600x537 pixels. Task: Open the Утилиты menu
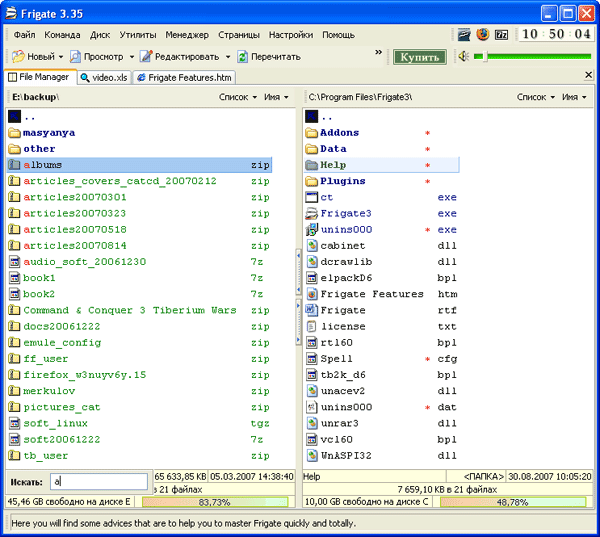pyautogui.click(x=137, y=34)
